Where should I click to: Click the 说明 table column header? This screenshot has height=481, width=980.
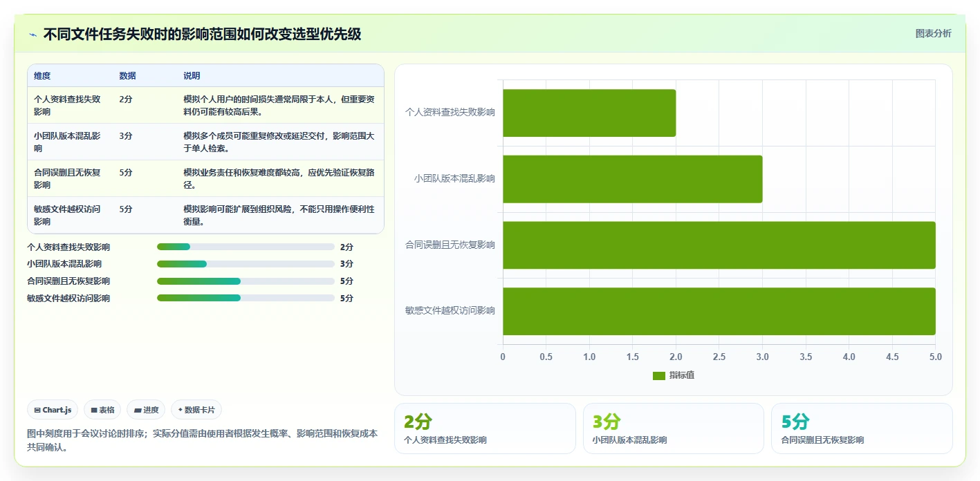click(x=192, y=76)
